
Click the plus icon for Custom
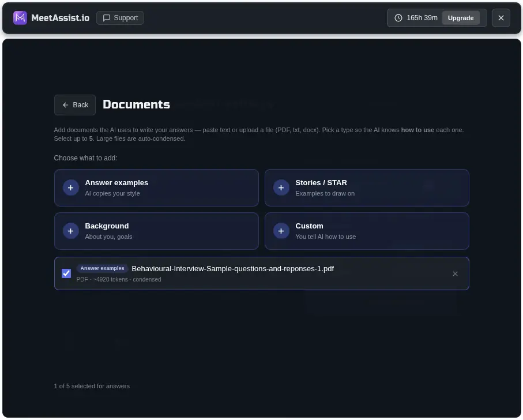pos(281,231)
